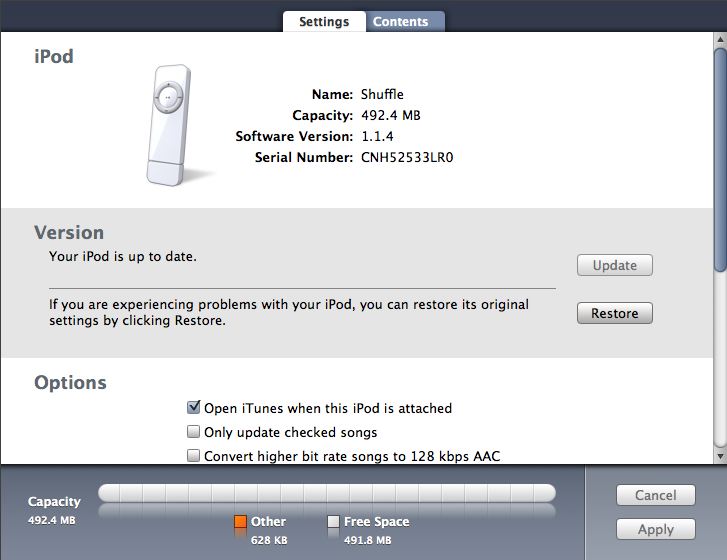Image resolution: width=727 pixels, height=560 pixels.
Task: Click the scrollbar down arrow
Action: pyautogui.click(x=720, y=456)
